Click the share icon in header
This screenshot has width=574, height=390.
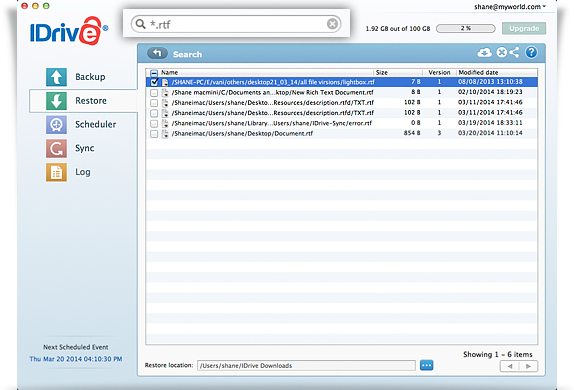[x=514, y=52]
